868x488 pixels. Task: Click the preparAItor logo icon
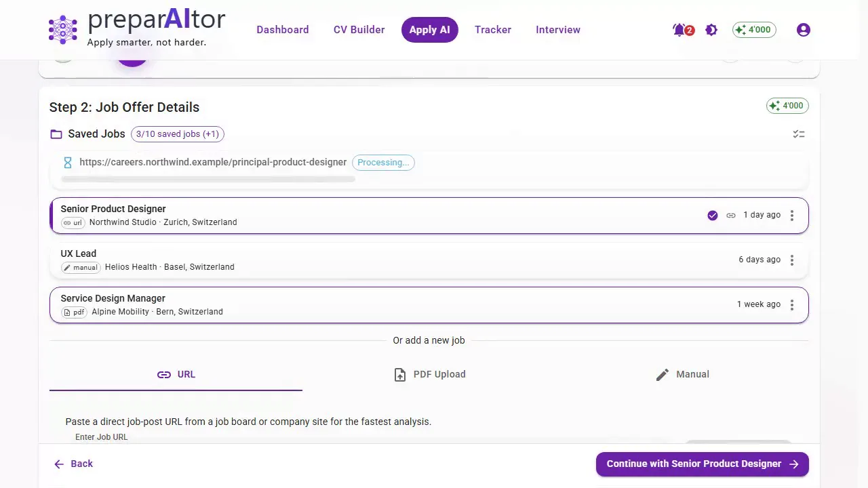(63, 30)
